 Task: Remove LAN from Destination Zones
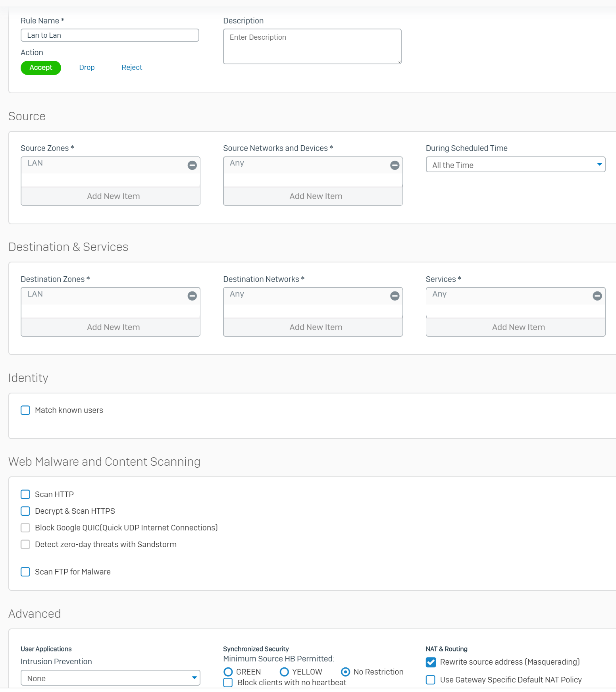192,296
